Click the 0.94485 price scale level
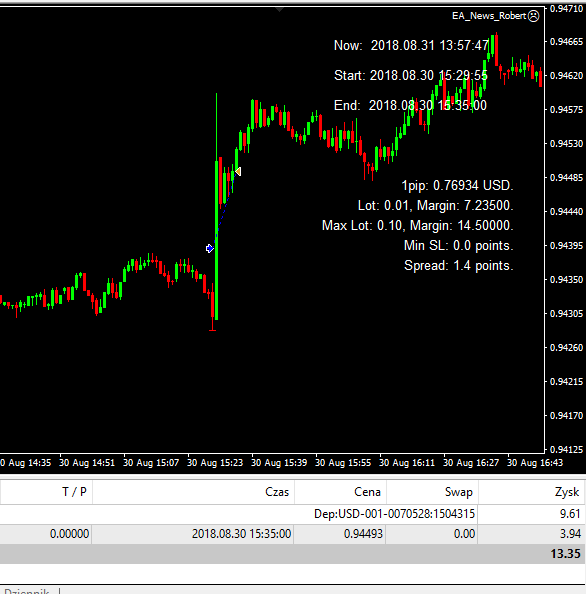This screenshot has height=594, width=586. click(x=566, y=178)
